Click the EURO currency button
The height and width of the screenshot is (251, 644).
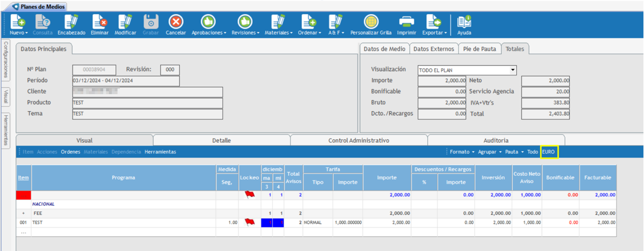[549, 152]
